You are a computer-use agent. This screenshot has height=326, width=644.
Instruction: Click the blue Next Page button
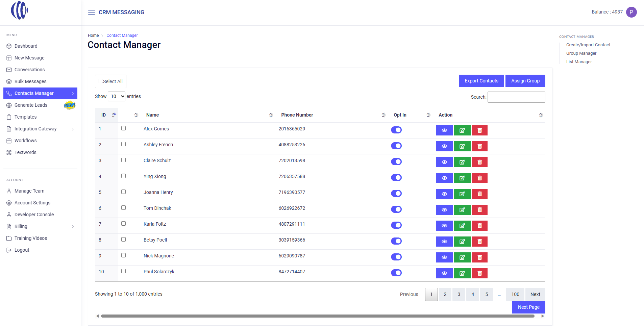click(x=528, y=307)
